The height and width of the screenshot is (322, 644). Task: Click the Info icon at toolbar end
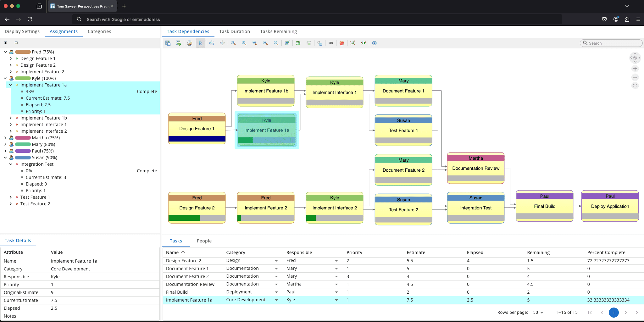pos(374,43)
